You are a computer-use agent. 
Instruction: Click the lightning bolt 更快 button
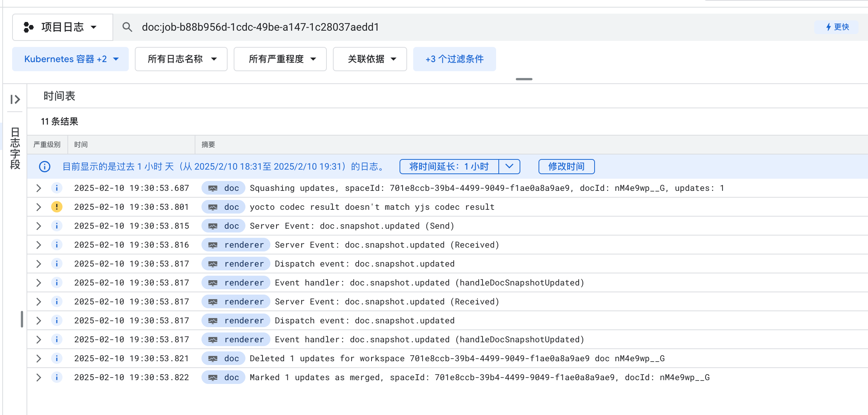837,27
